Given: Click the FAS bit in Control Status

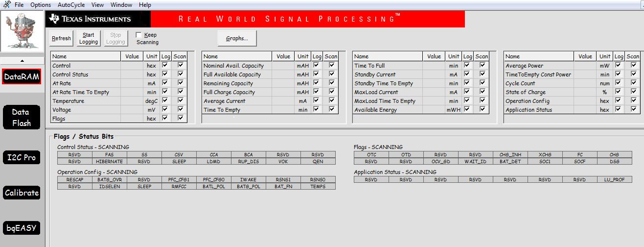Looking at the screenshot, I should (x=110, y=155).
